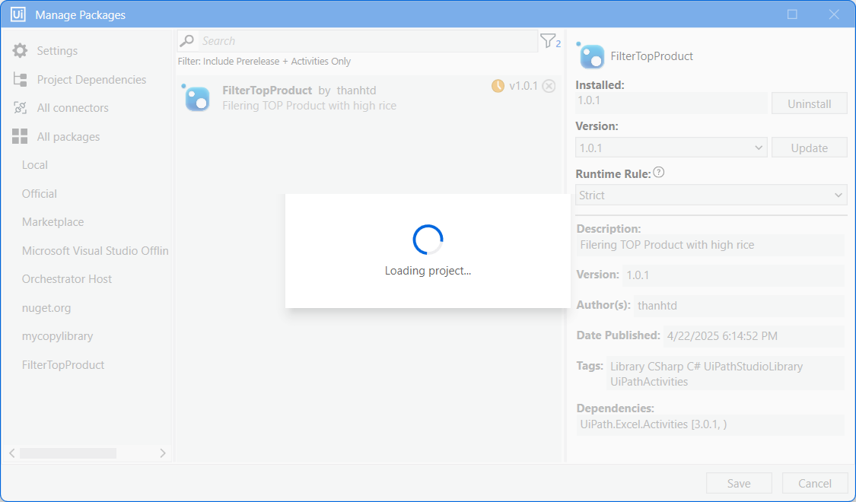856x502 pixels.
Task: Click the Uninstall button
Action: pos(809,104)
